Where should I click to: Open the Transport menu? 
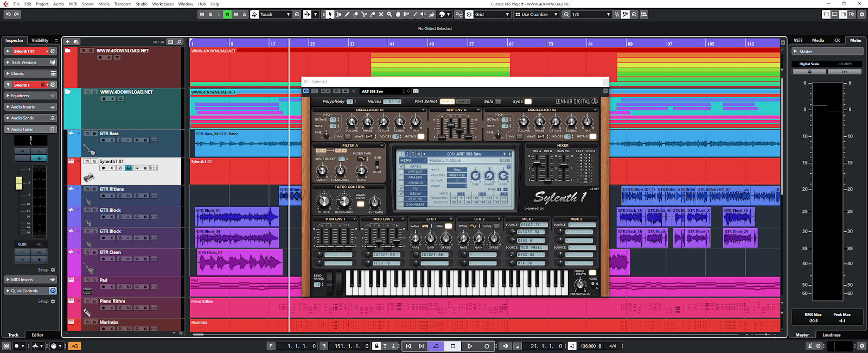pos(122,4)
